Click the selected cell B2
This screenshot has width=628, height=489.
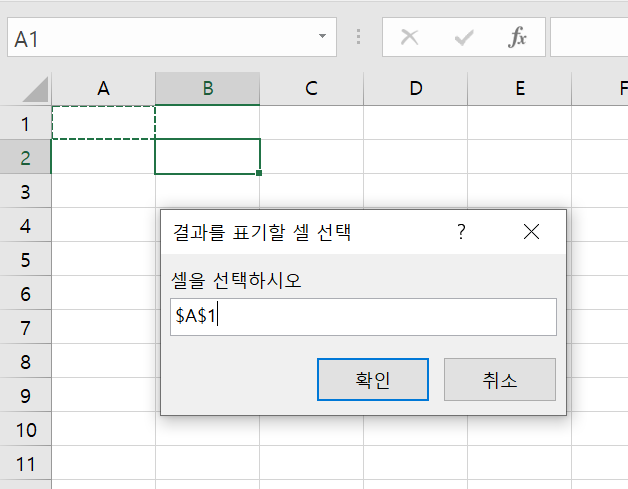(207, 157)
